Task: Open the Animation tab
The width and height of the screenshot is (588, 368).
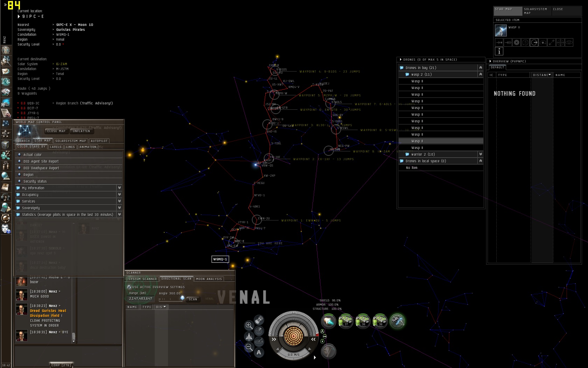Action: (x=87, y=147)
